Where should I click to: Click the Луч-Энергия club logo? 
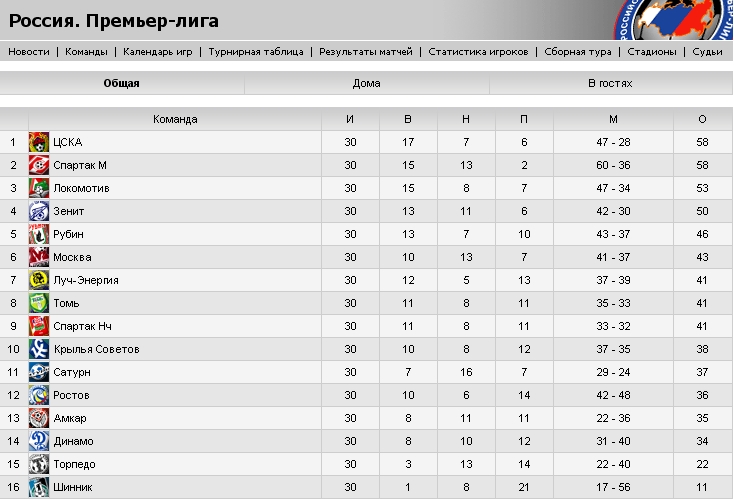tap(39, 280)
